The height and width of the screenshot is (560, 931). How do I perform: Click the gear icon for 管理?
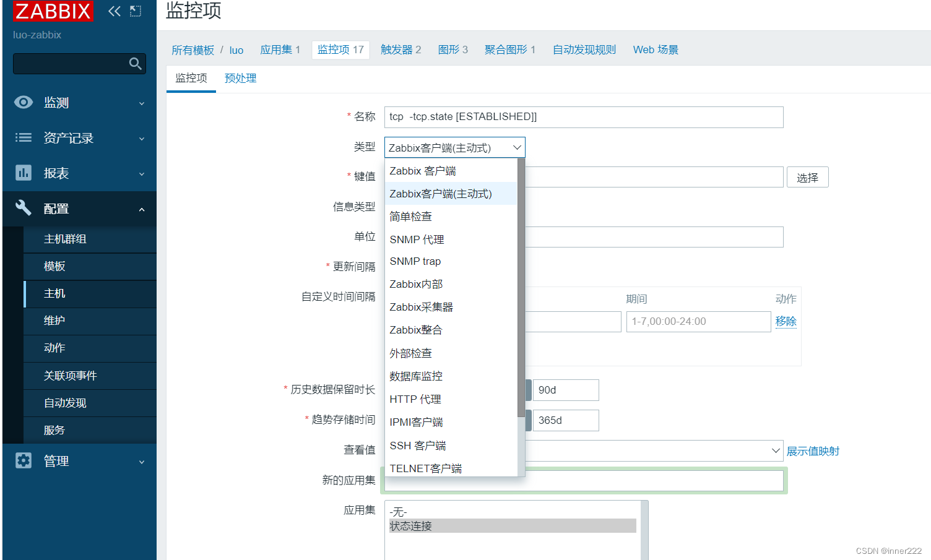(x=24, y=460)
